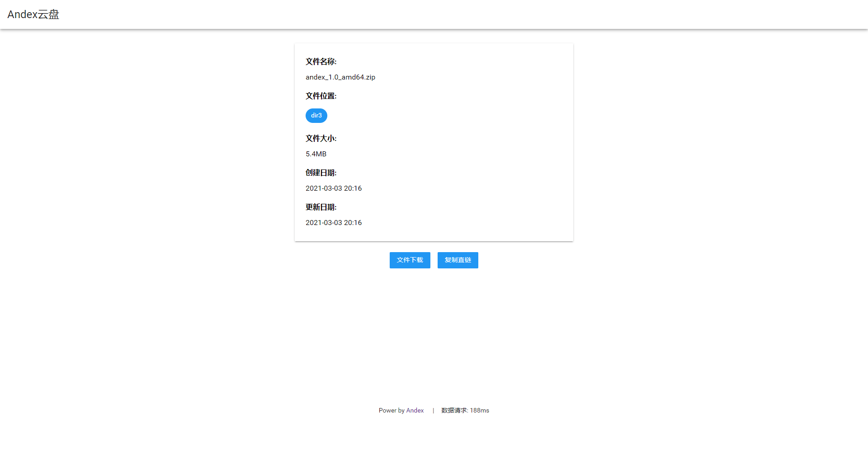
Task: Select the date under 创建日期
Action: 334,188
